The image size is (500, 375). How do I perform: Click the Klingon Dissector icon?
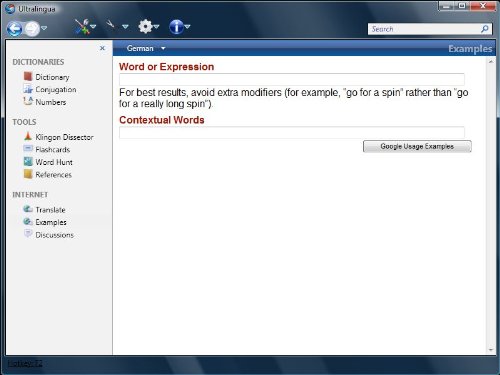click(x=28, y=136)
